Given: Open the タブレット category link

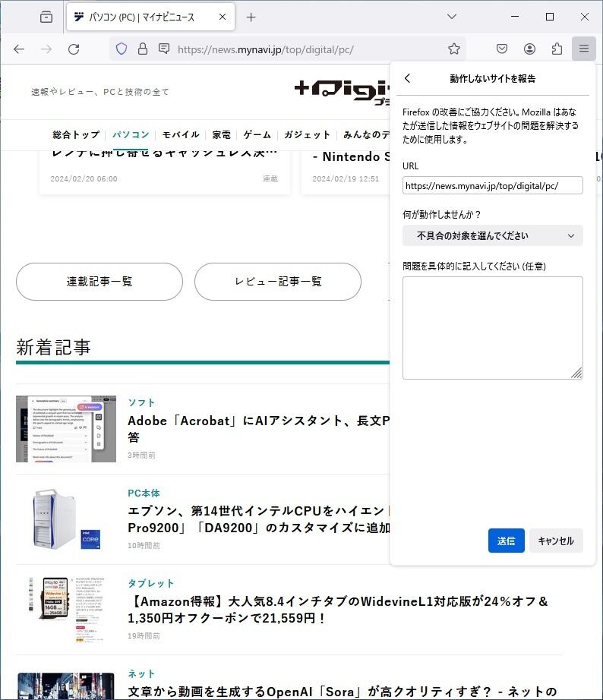Looking at the screenshot, I should (150, 583).
